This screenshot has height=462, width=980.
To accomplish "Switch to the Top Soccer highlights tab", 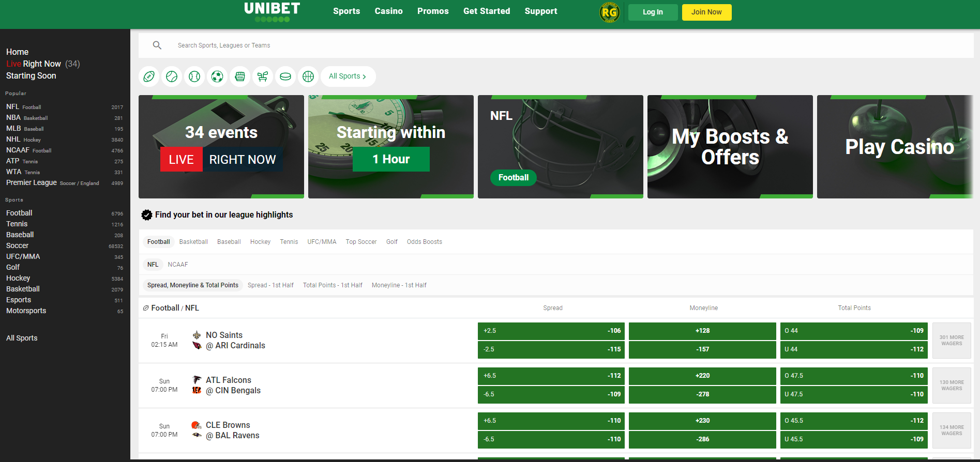I will (x=361, y=242).
